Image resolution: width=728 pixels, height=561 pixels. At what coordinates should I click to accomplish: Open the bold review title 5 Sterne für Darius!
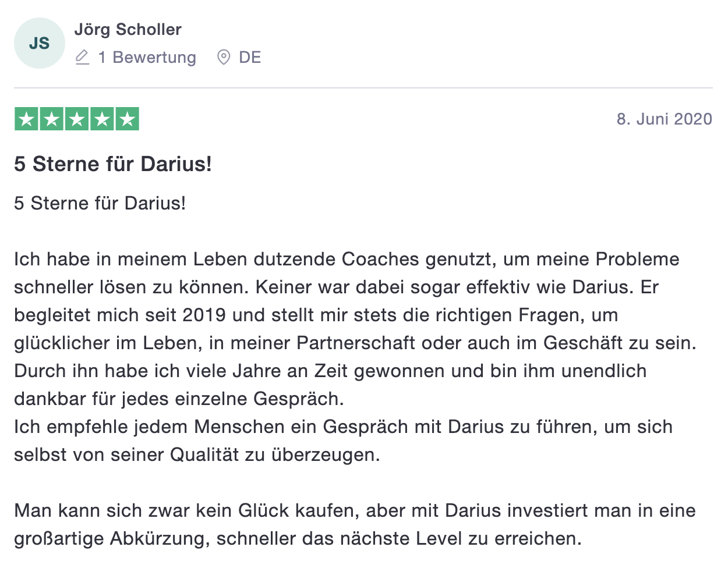click(x=113, y=164)
